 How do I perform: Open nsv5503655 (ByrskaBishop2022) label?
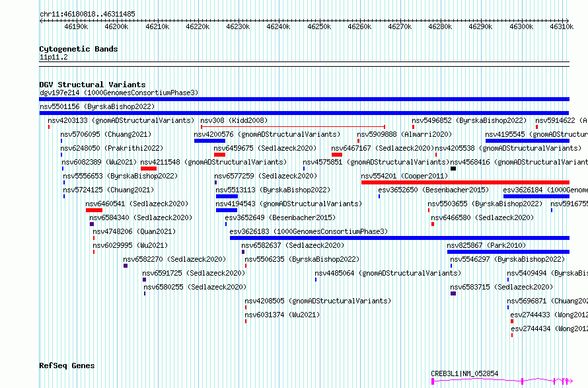pyautogui.click(x=485, y=204)
